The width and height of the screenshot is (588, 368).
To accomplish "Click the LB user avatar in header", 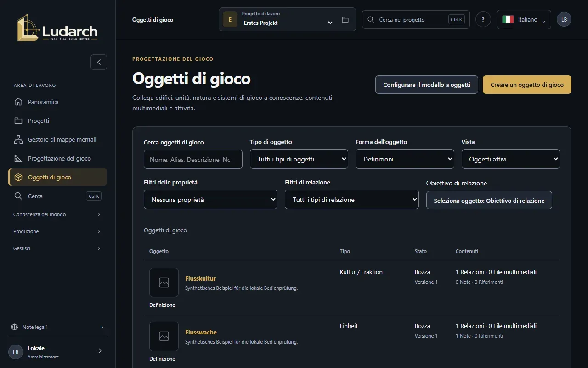I will 564,19.
